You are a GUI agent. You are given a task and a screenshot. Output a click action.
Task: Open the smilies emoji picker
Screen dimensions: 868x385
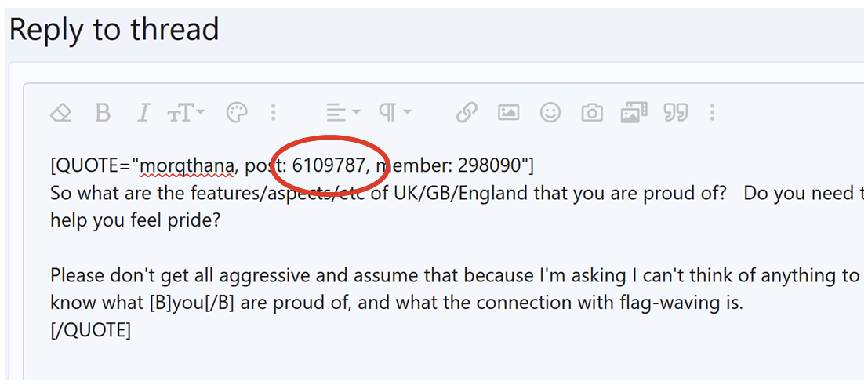pos(550,114)
